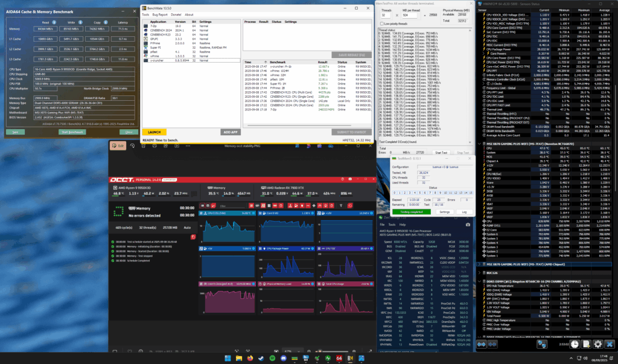Screen dimensions: 618x364
Task: Click the OCCT camera screenshot icon in title bar
Action: pyautogui.click(x=350, y=179)
